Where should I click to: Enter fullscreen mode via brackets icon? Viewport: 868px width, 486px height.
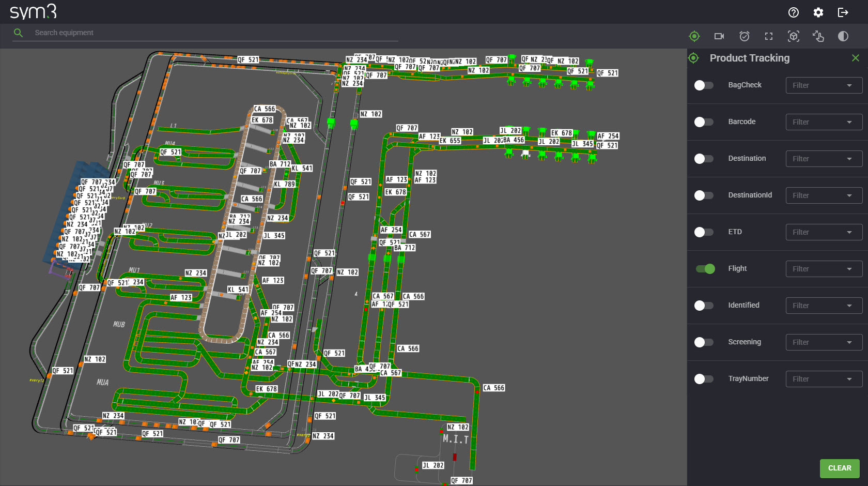(x=768, y=36)
